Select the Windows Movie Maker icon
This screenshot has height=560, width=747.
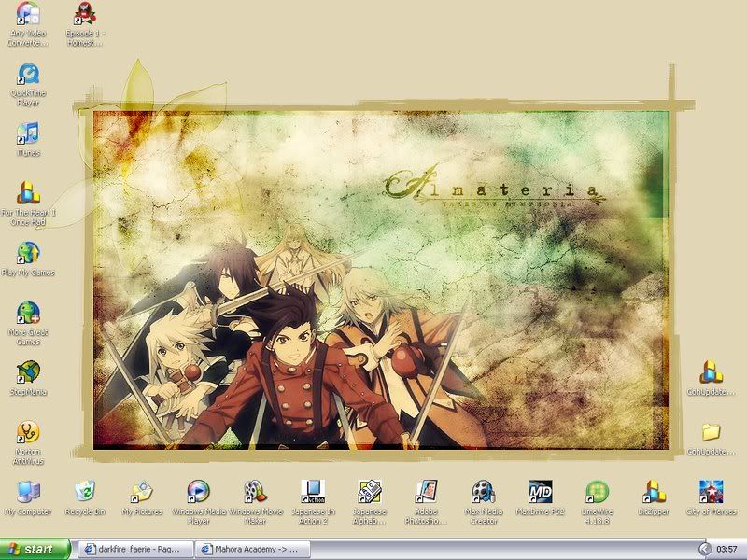(255, 492)
